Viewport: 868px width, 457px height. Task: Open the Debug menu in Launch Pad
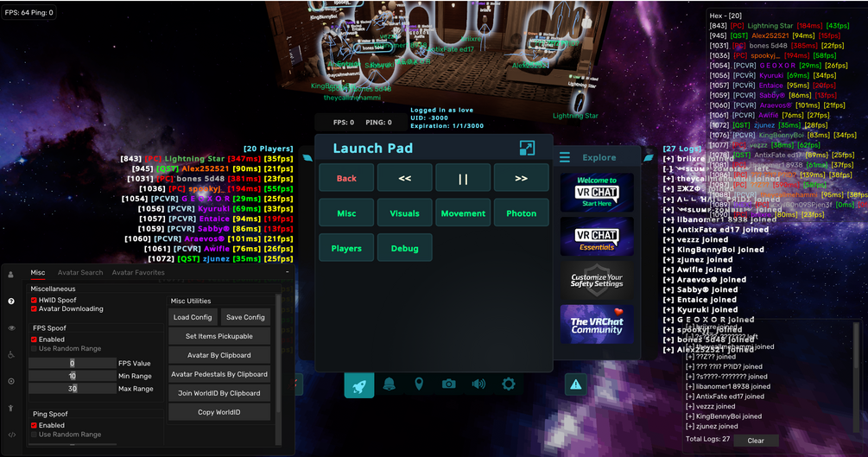405,248
